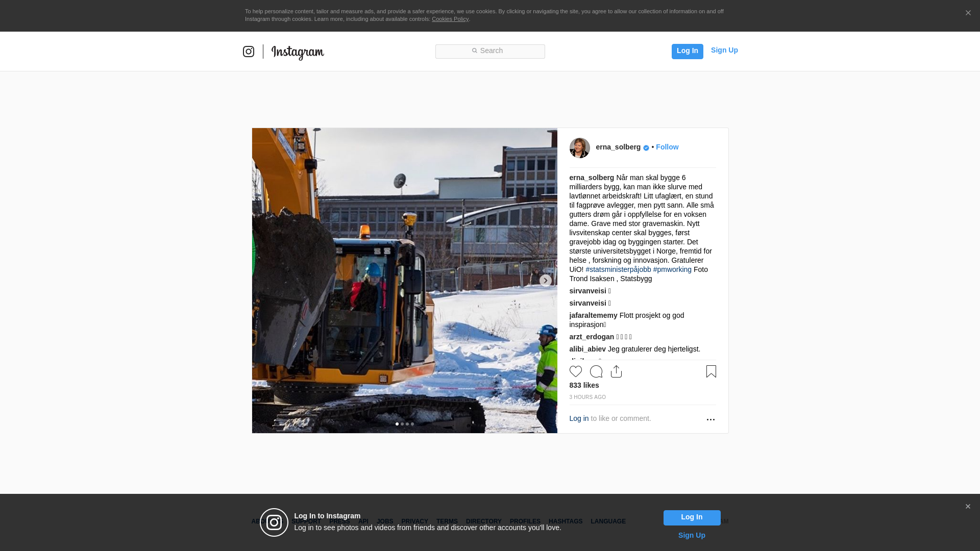Open erna_solberg username in post header

(x=618, y=147)
